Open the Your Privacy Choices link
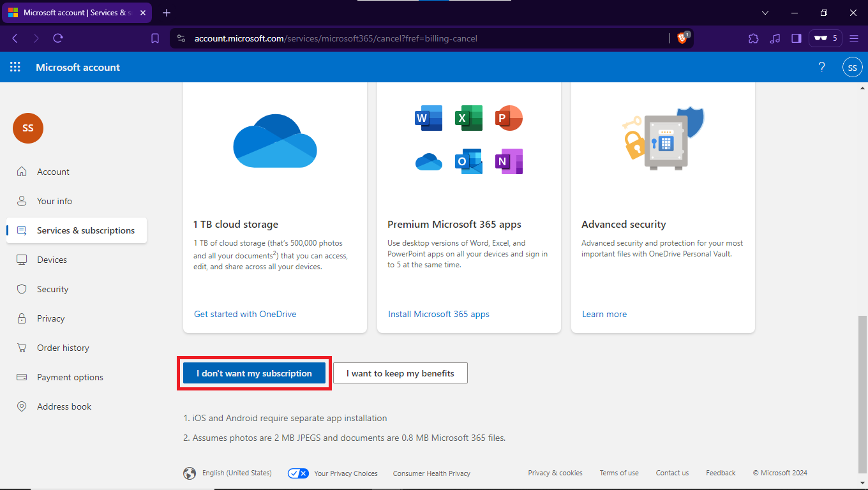Viewport: 868px width, 490px height. [x=346, y=473]
